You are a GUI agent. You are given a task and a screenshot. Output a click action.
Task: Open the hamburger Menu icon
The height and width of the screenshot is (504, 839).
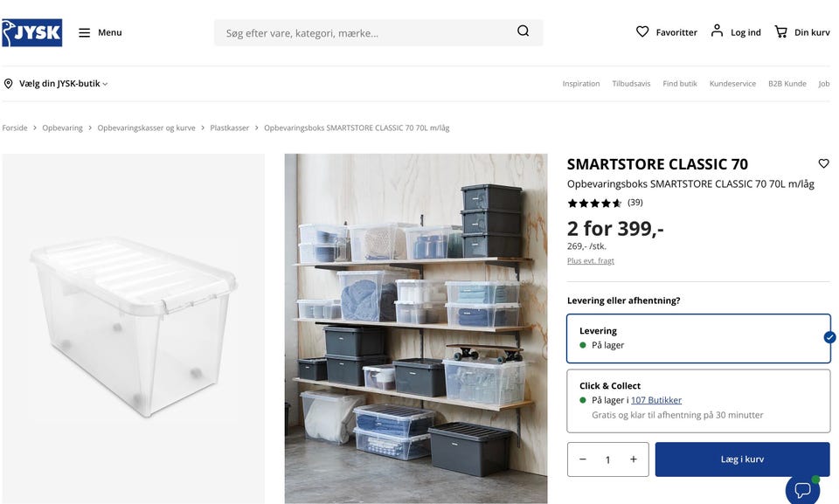tap(85, 32)
